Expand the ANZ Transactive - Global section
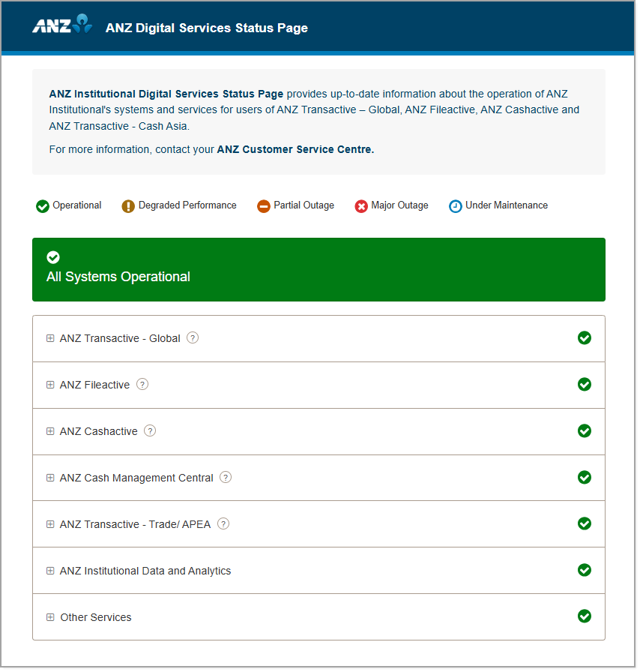640x672 pixels. click(50, 338)
